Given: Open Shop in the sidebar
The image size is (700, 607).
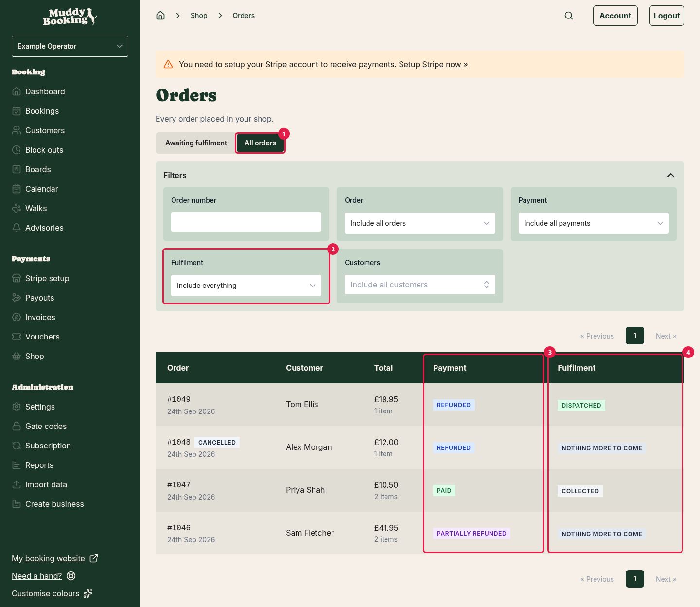Looking at the screenshot, I should tap(35, 356).
